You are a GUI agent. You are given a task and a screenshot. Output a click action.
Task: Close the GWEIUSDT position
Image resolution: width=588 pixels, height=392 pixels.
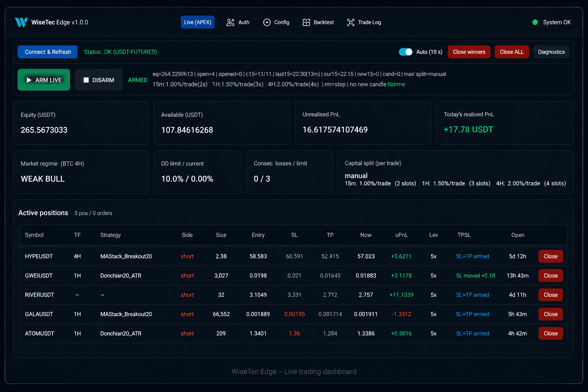pos(550,276)
